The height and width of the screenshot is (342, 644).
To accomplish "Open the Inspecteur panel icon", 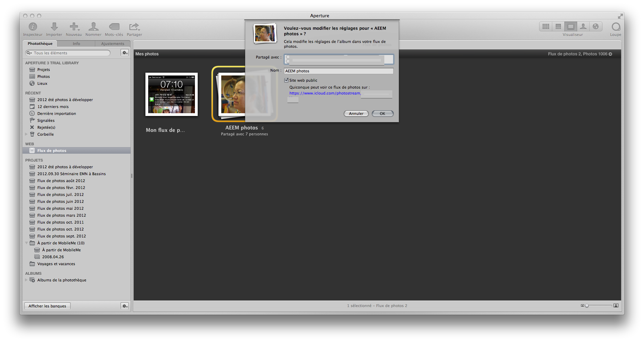I will click(33, 27).
